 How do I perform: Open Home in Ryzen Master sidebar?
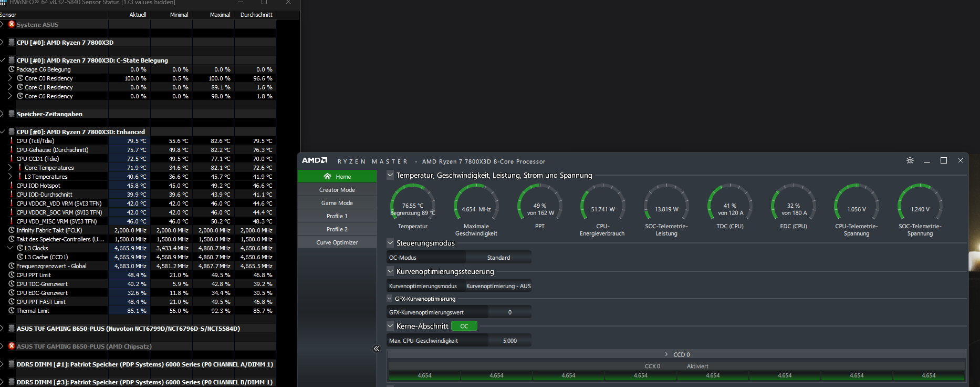[337, 177]
